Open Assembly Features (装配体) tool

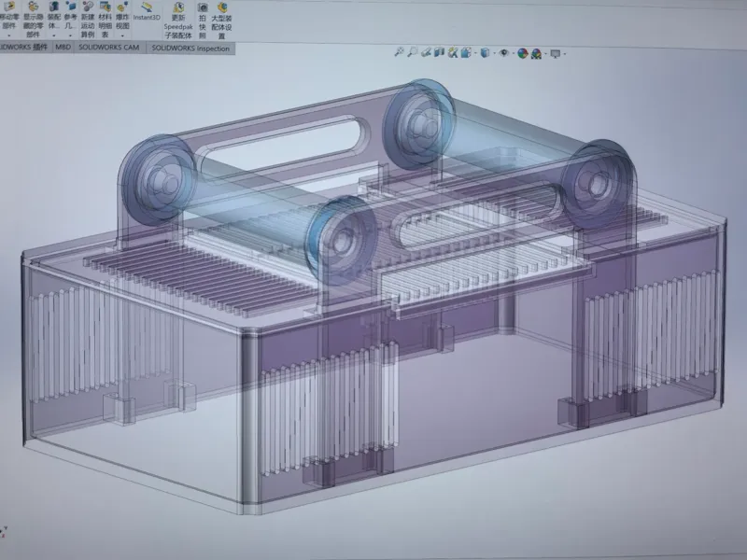[54, 18]
